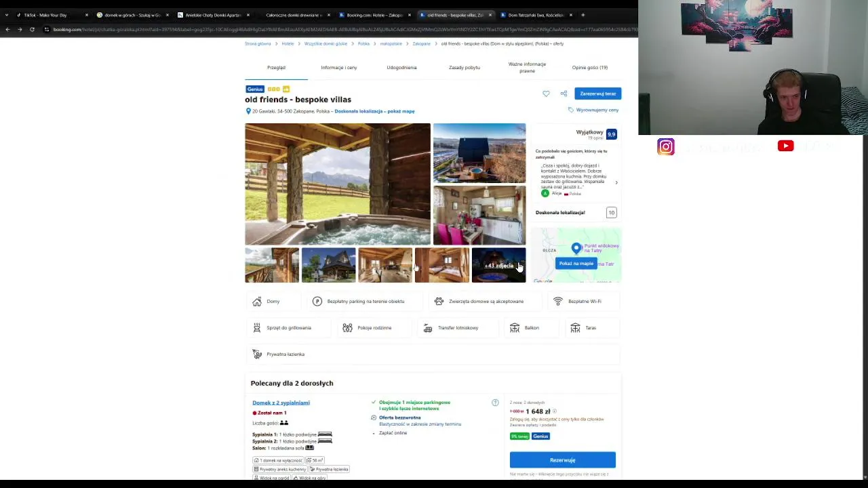Click the 9,9 review score badge
Screen dimensions: 868x488
coord(612,134)
